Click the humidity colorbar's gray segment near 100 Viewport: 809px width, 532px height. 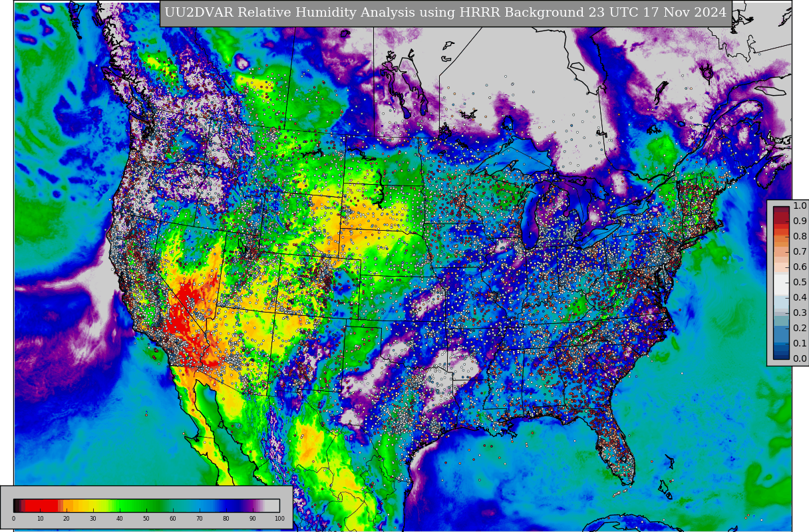click(273, 505)
